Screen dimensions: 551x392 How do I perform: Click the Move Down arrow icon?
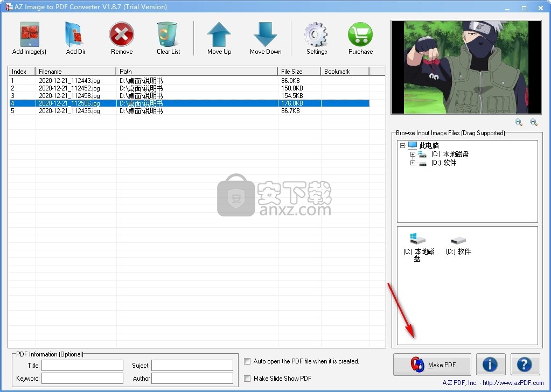pos(266,34)
